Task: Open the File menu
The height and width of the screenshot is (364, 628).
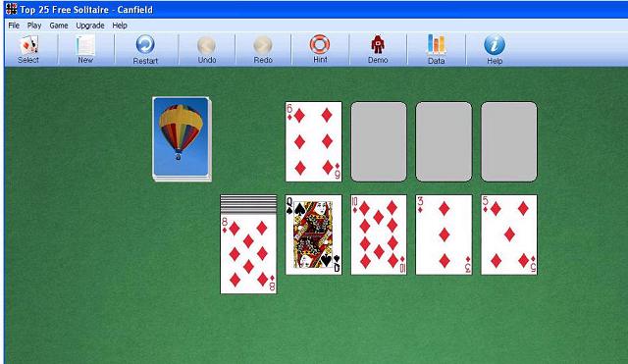Action: click(14, 26)
